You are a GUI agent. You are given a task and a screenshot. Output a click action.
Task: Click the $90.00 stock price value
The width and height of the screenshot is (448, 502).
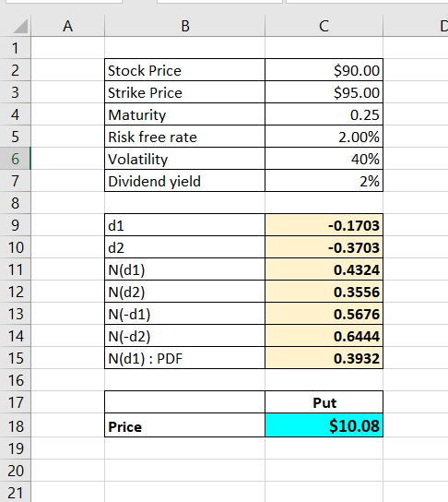pos(324,70)
